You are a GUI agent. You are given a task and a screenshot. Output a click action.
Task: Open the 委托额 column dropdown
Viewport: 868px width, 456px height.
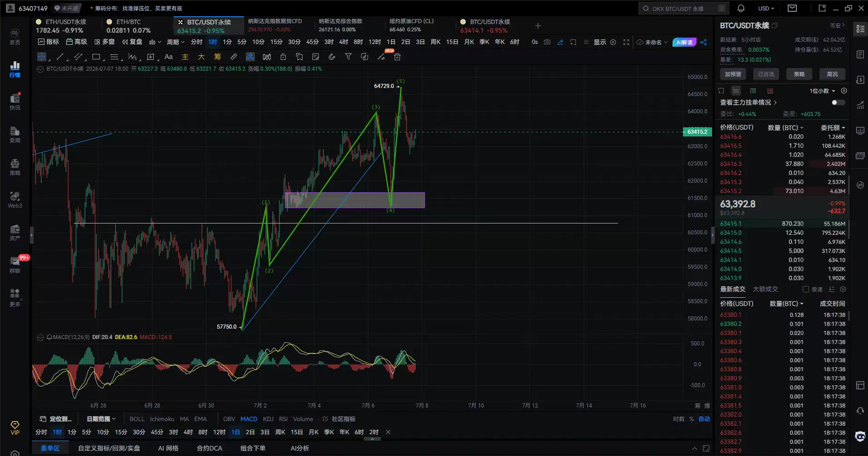[833, 128]
